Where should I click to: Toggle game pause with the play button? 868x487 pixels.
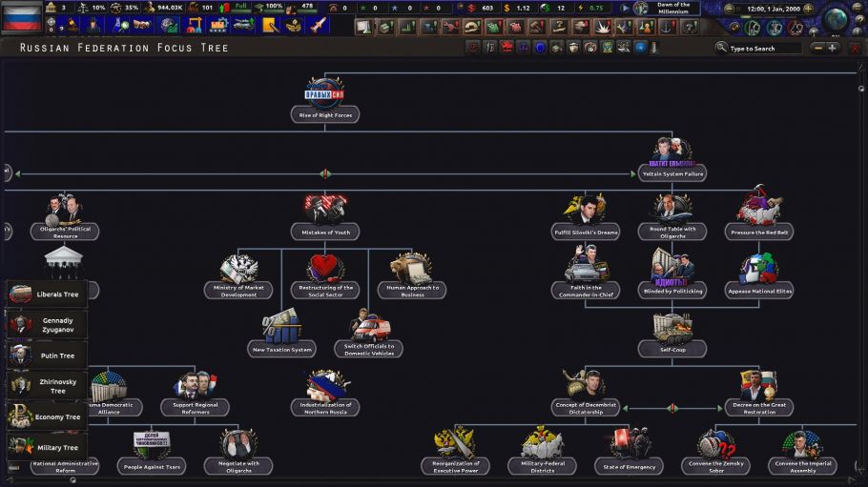pyautogui.click(x=625, y=9)
